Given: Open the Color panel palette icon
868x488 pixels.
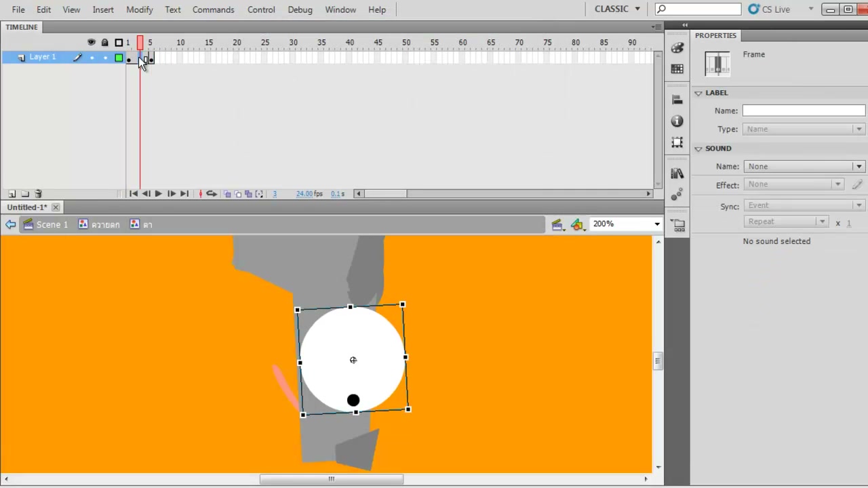Looking at the screenshot, I should pos(677,48).
